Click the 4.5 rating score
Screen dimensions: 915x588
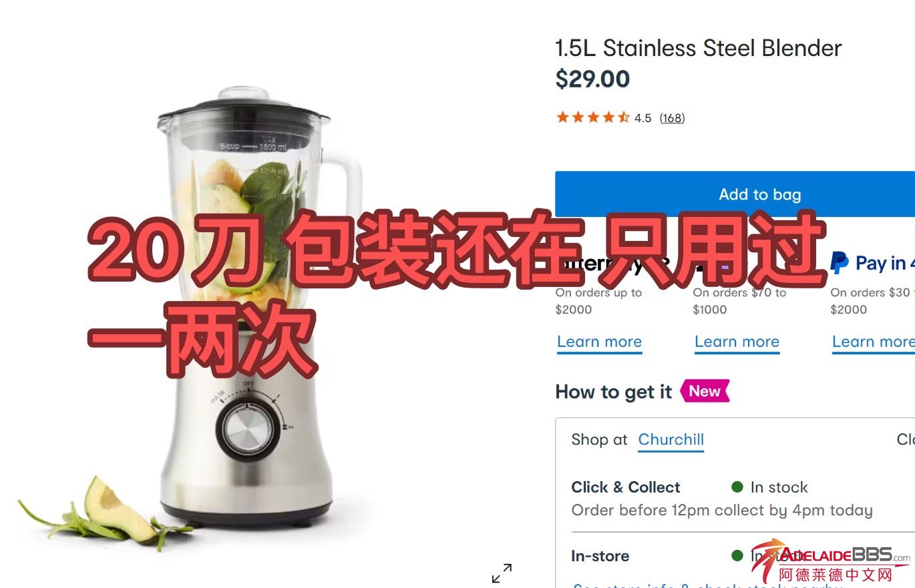pyautogui.click(x=643, y=118)
